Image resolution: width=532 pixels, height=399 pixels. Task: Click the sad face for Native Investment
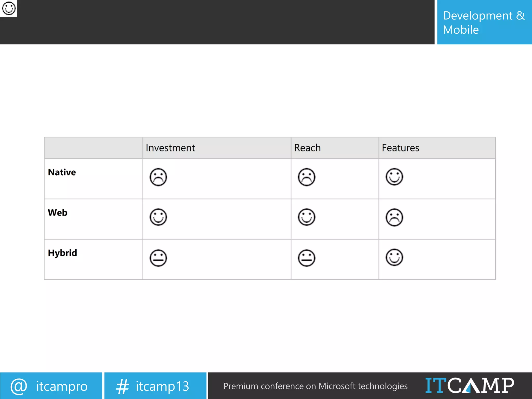(158, 177)
